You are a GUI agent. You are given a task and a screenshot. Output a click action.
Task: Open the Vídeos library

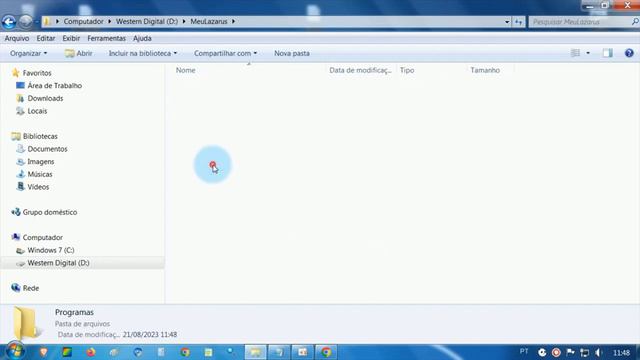tap(38, 187)
